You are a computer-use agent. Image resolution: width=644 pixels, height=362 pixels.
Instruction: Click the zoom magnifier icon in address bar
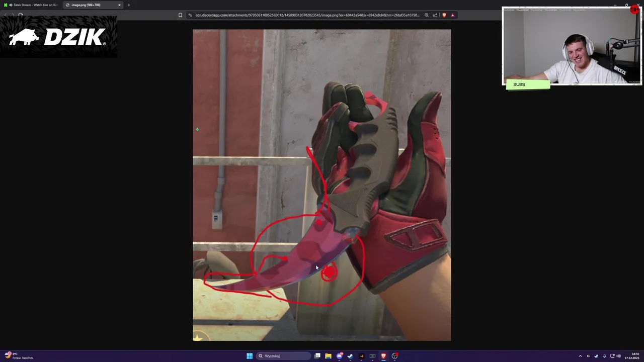point(427,15)
